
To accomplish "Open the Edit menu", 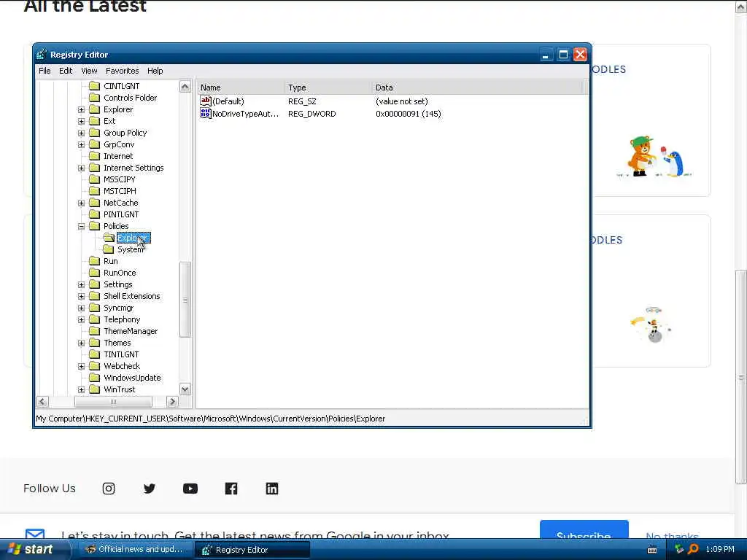I will coord(66,71).
